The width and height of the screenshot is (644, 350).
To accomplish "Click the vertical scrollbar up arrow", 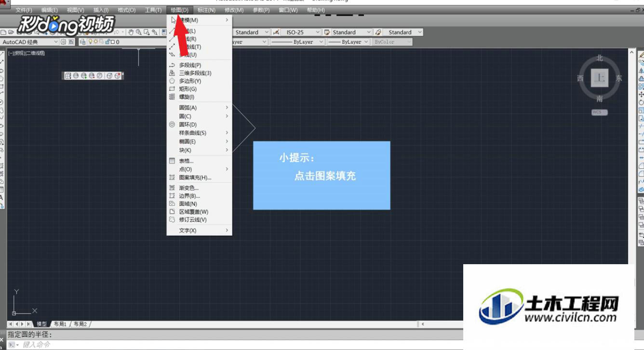I will (x=632, y=52).
